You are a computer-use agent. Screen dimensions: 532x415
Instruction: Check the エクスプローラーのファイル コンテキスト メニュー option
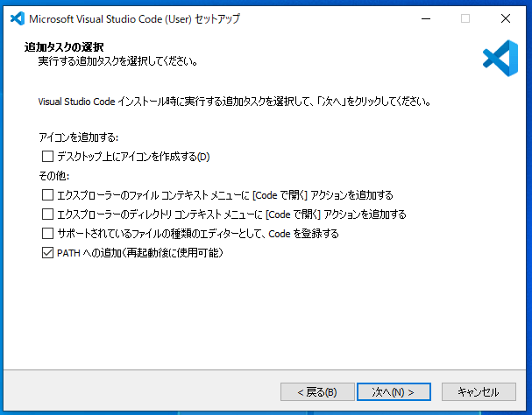[x=47, y=194]
